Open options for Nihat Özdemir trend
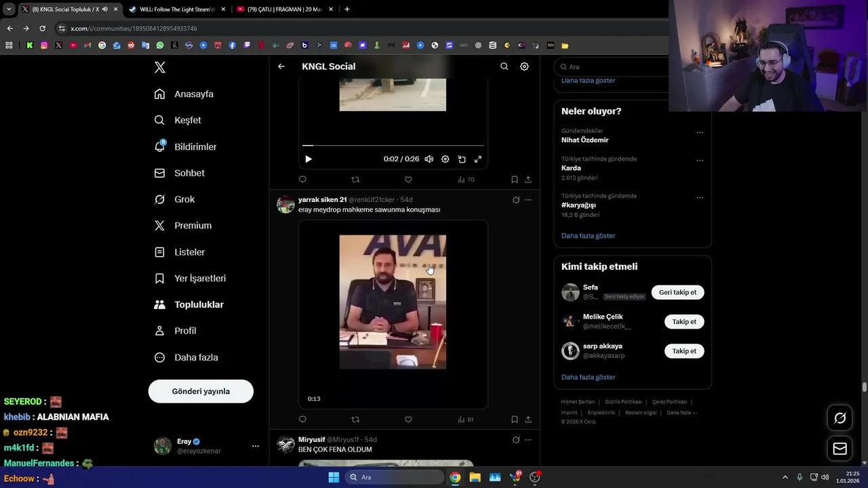868x488 pixels. click(x=700, y=132)
